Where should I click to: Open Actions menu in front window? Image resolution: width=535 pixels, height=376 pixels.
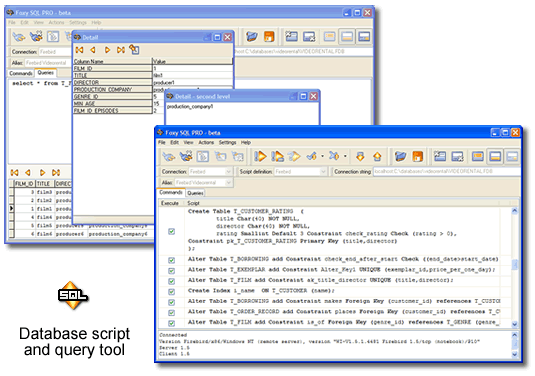coord(206,143)
